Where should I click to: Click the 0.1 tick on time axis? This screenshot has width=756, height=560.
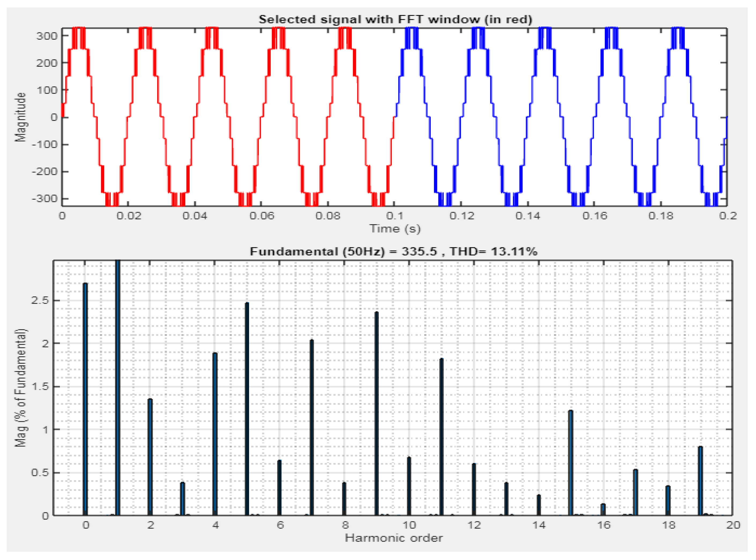point(394,216)
